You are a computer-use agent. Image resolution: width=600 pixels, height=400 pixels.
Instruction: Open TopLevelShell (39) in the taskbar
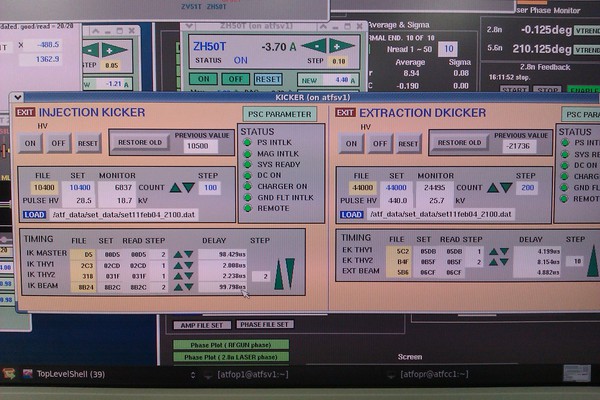[x=64, y=374]
